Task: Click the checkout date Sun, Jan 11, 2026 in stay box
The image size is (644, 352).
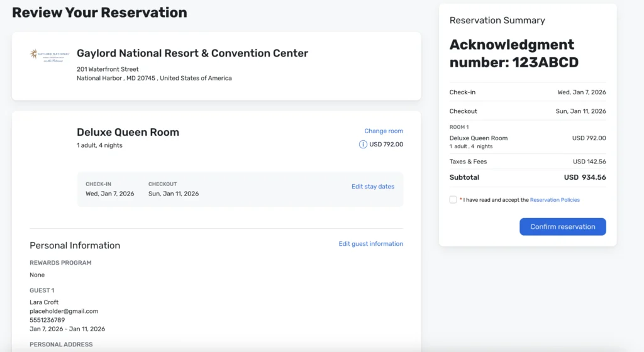Action: coord(174,194)
